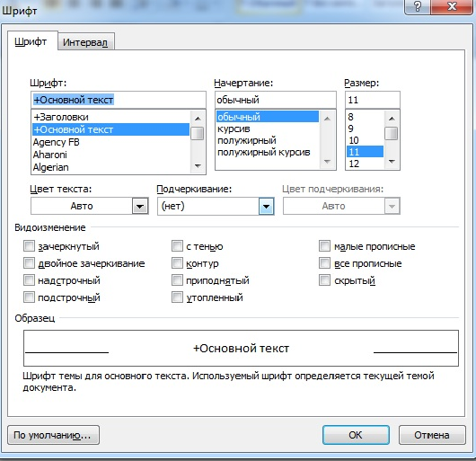Pick font size 10
Image resolution: width=476 pixels, height=461 pixels.
(365, 140)
